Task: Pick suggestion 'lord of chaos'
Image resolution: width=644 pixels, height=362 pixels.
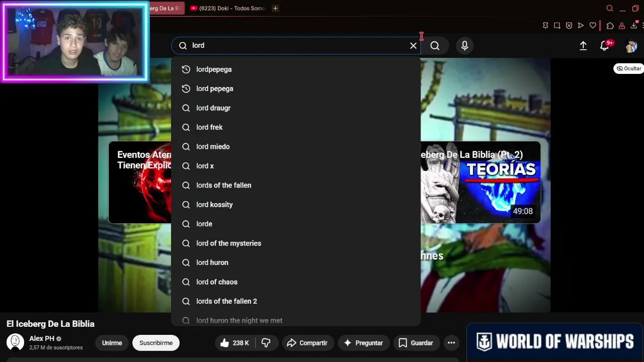Action: point(296,282)
